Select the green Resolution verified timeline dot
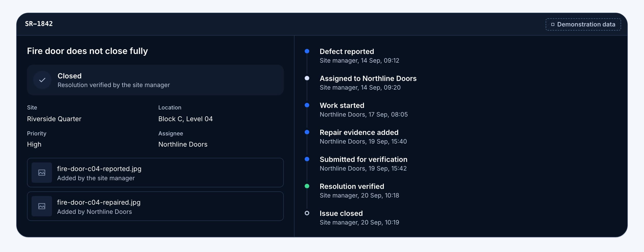 click(x=307, y=186)
